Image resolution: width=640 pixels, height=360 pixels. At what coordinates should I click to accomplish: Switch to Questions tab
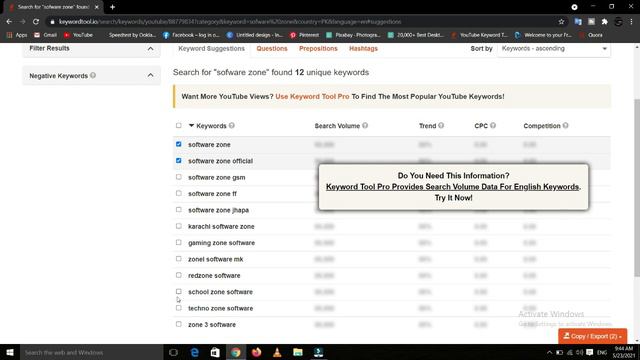(272, 49)
